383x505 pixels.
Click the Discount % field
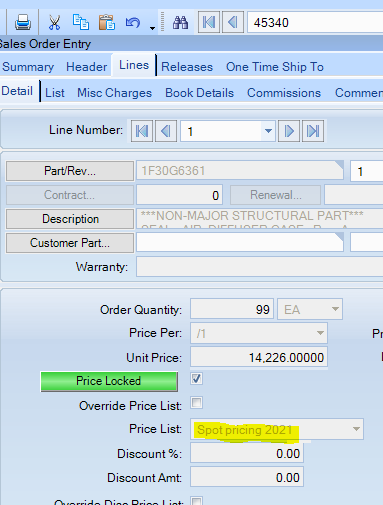pyautogui.click(x=247, y=453)
